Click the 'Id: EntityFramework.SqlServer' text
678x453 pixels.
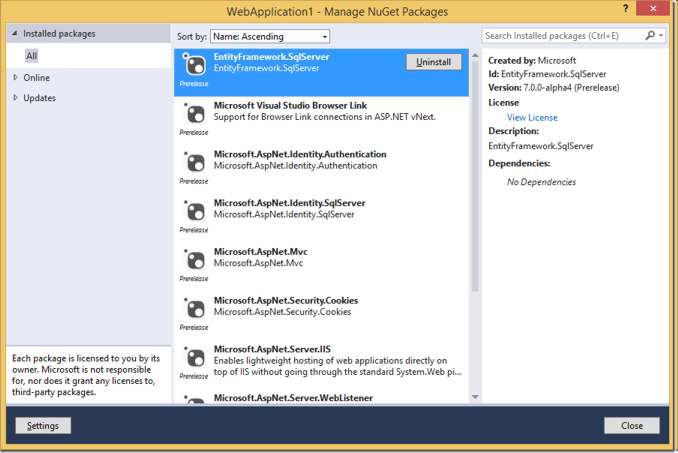coord(547,74)
